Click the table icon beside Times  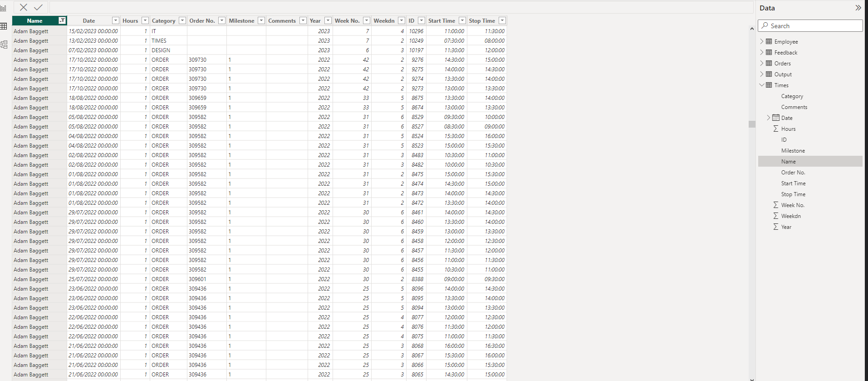769,85
